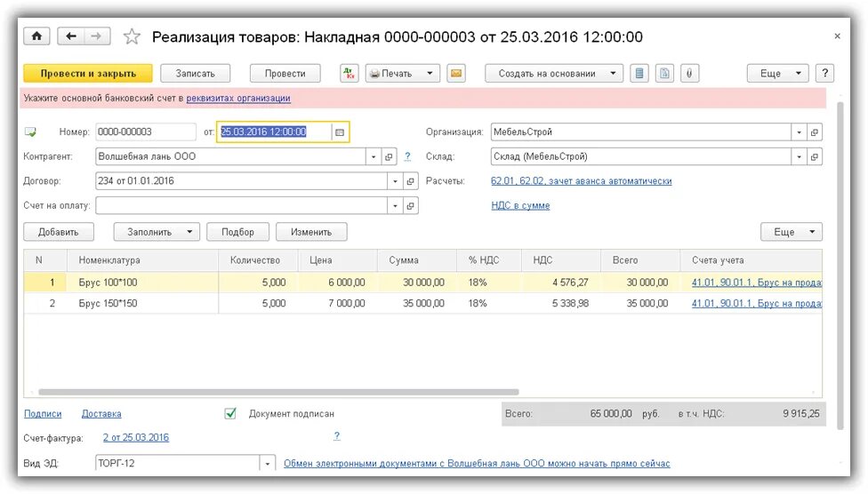
Task: Open the table Еще menu
Action: (x=791, y=232)
